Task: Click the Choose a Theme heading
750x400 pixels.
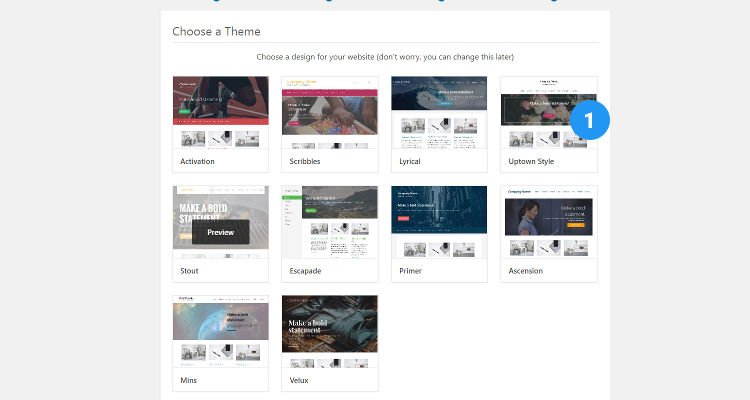Action: click(x=216, y=32)
